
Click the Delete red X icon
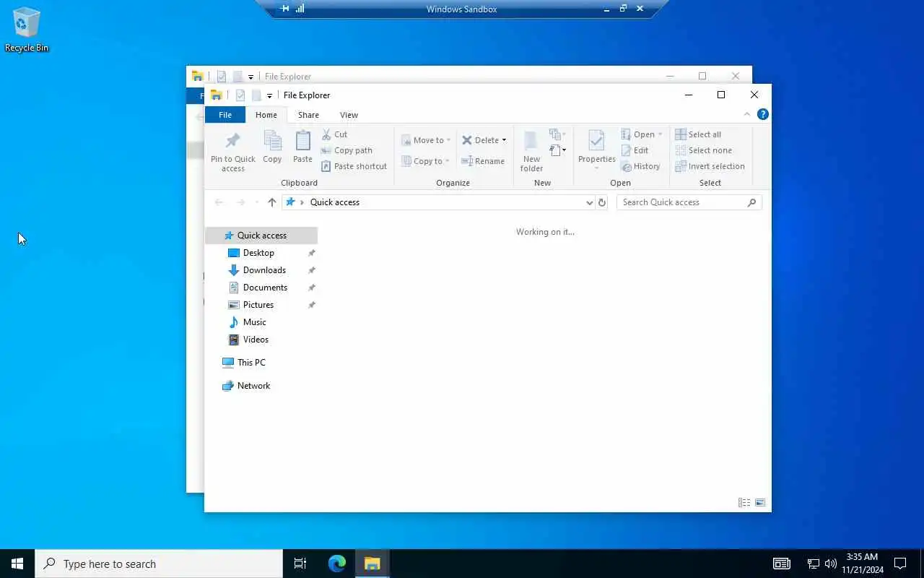tap(467, 140)
